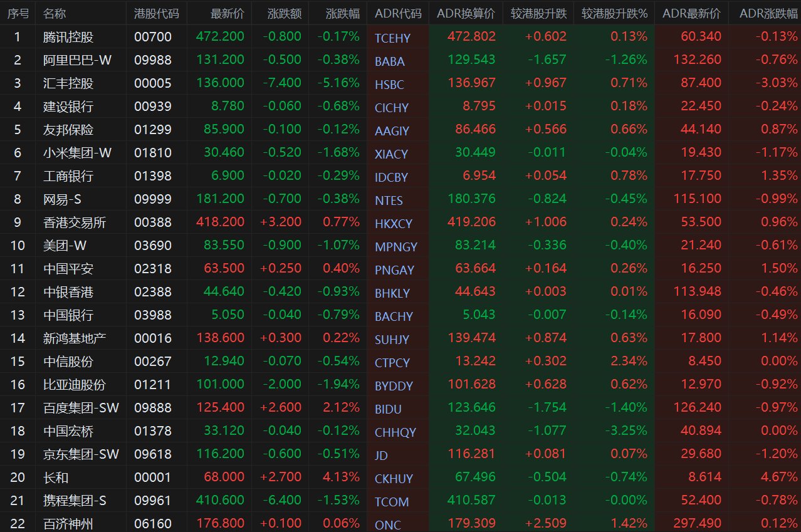801x532 pixels.
Task: Click the ADR代码 column header
Action: point(398,13)
